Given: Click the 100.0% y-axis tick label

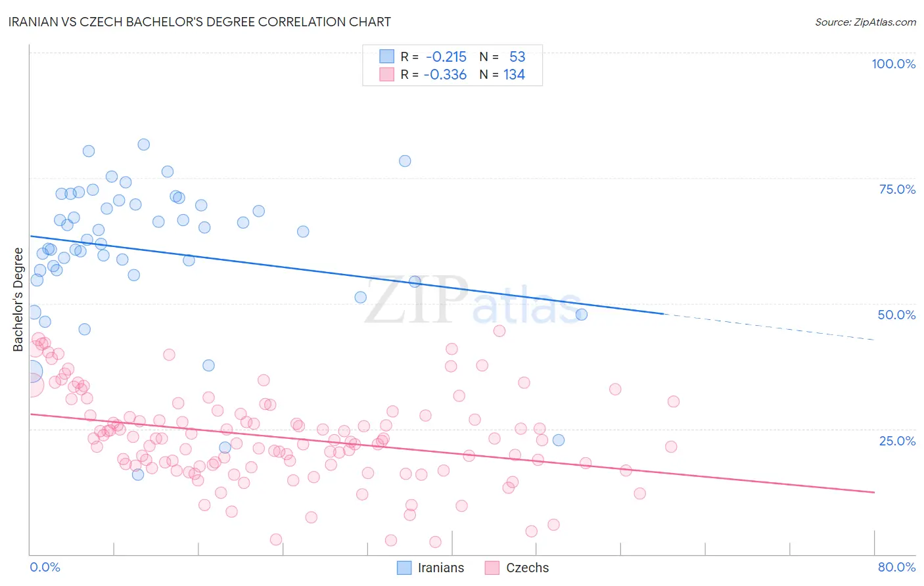Looking at the screenshot, I should click(x=893, y=64).
